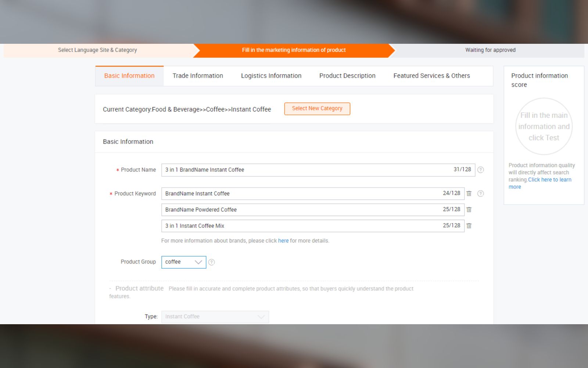This screenshot has height=368, width=588.
Task: Delete the BrandName Instant Coffee keyword
Action: [469, 194]
